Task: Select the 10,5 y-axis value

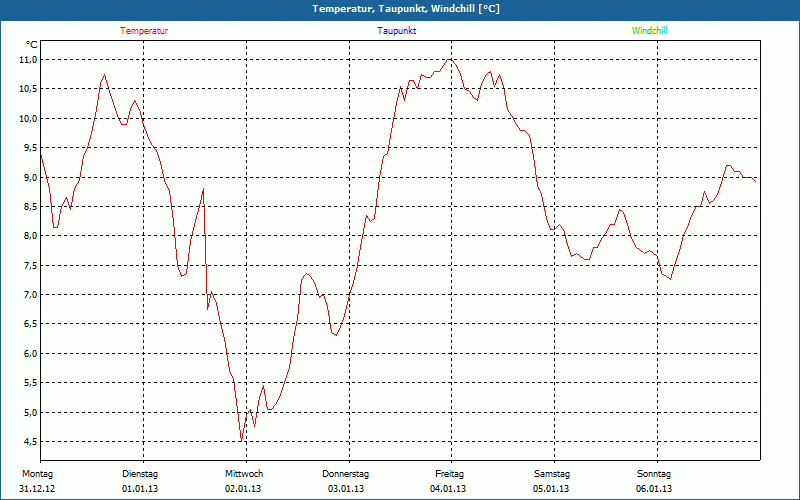Action: 29,89
